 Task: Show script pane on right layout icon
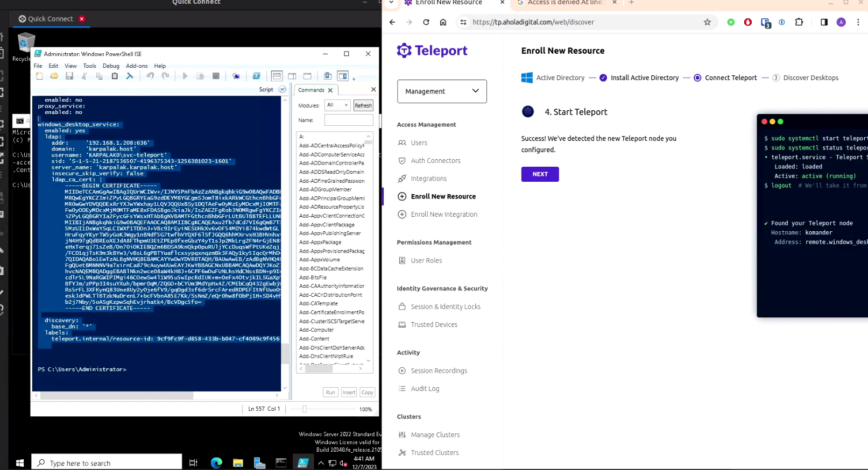click(292, 76)
